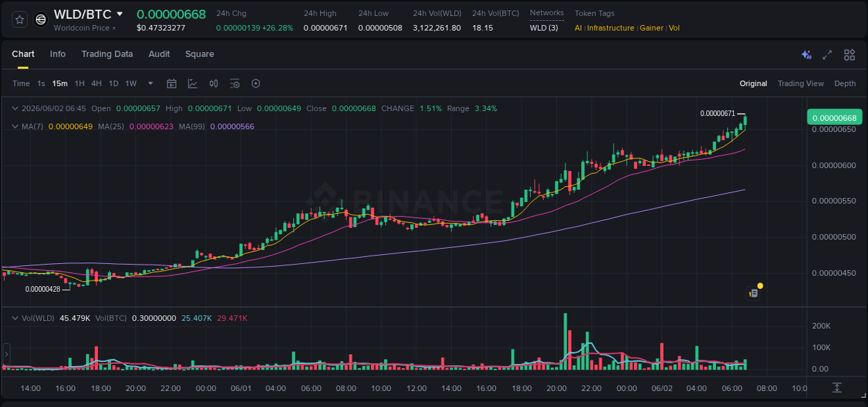Select the Time line-chart interval
The height and width of the screenshot is (407, 868).
pyautogui.click(x=21, y=83)
